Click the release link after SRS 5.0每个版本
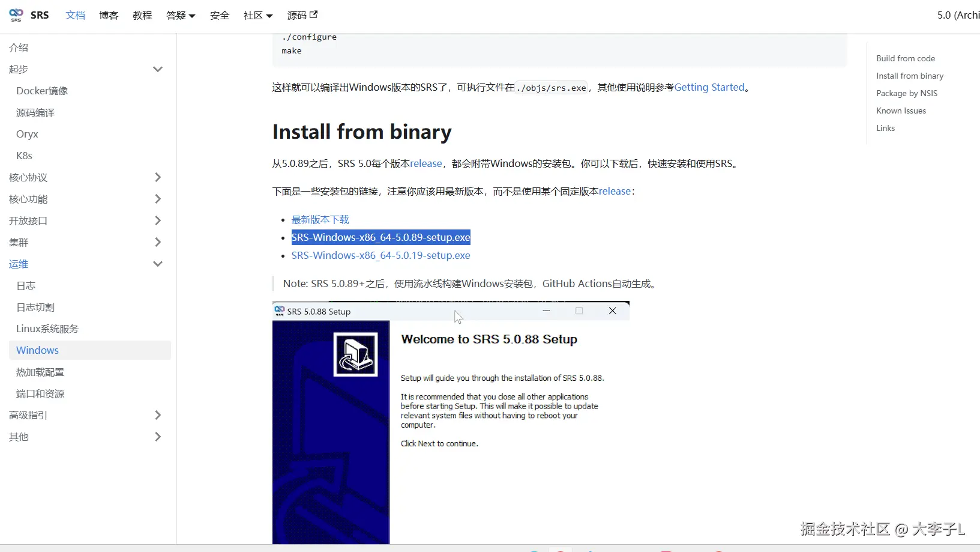980x552 pixels. tap(426, 163)
